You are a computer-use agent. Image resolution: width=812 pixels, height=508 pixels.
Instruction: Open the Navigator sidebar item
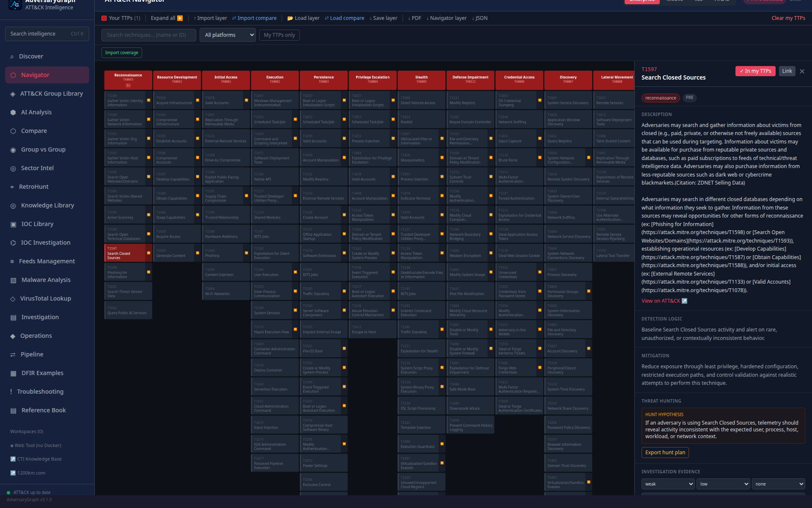(x=47, y=75)
